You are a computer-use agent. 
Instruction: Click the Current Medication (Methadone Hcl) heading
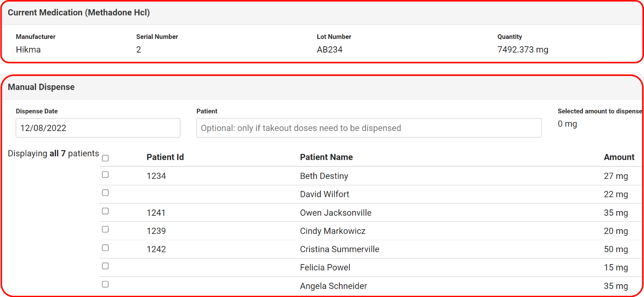[79, 12]
